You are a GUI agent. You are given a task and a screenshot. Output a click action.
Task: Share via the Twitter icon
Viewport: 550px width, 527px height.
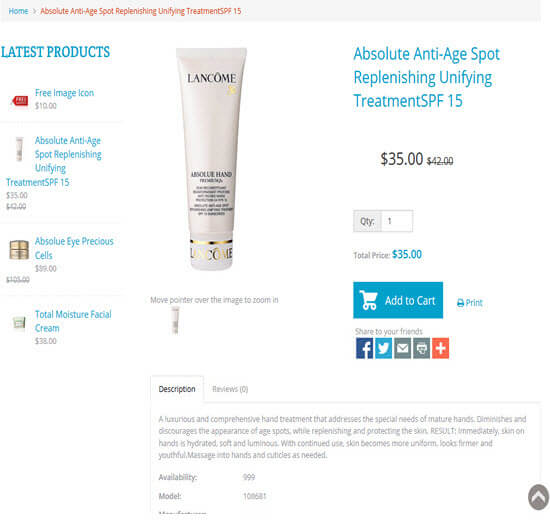pyautogui.click(x=383, y=348)
